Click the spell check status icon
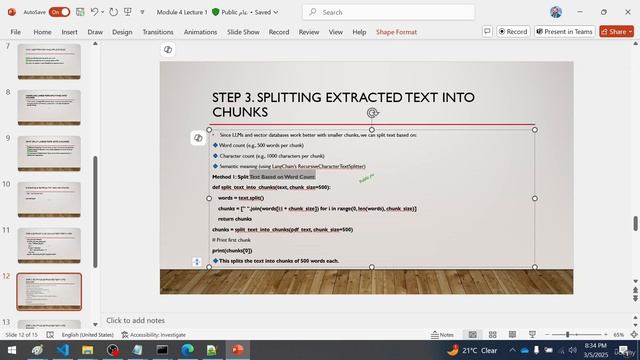640x360 pixels. [50, 335]
